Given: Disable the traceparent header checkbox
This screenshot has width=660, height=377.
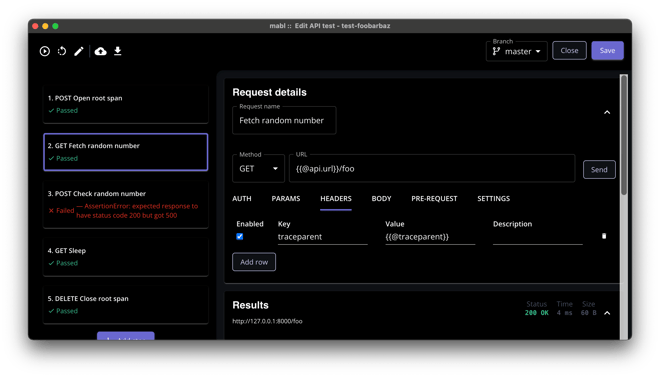Looking at the screenshot, I should [x=240, y=236].
